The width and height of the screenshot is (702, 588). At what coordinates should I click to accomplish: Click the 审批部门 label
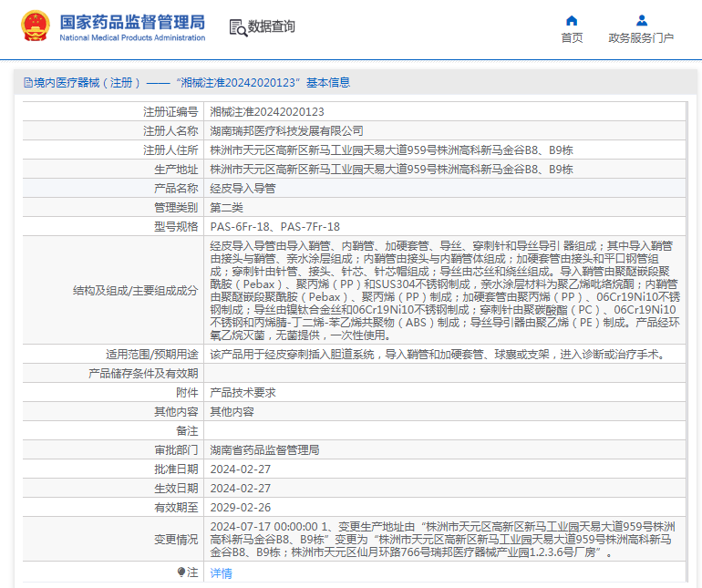[176, 450]
